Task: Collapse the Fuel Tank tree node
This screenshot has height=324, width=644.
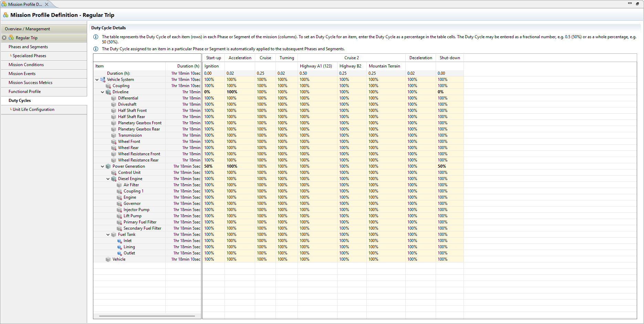Action: coord(108,234)
